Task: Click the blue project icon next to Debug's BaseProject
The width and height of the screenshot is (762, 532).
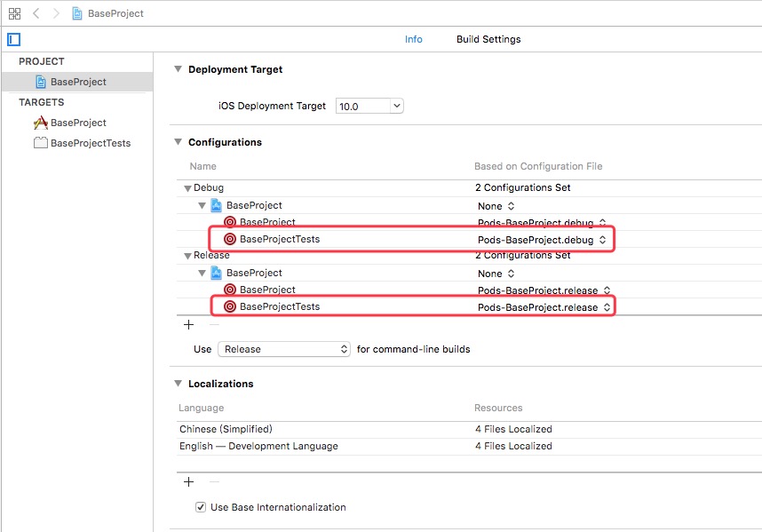Action: pyautogui.click(x=216, y=205)
